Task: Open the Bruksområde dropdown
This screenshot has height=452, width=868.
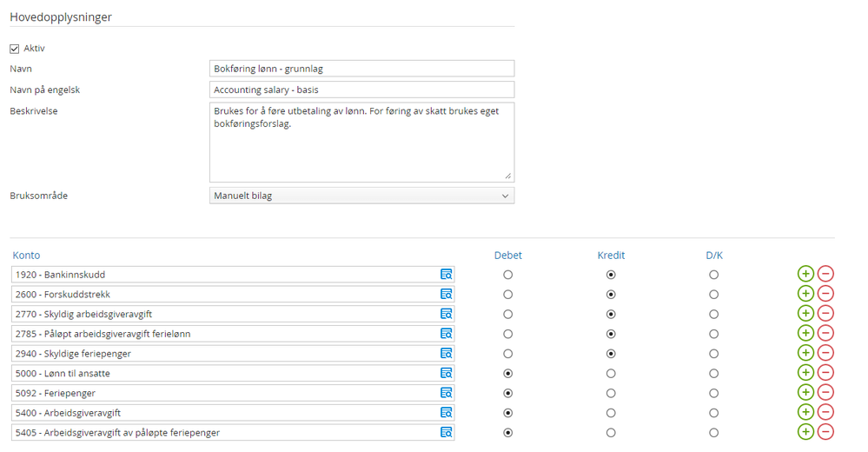Action: click(361, 196)
